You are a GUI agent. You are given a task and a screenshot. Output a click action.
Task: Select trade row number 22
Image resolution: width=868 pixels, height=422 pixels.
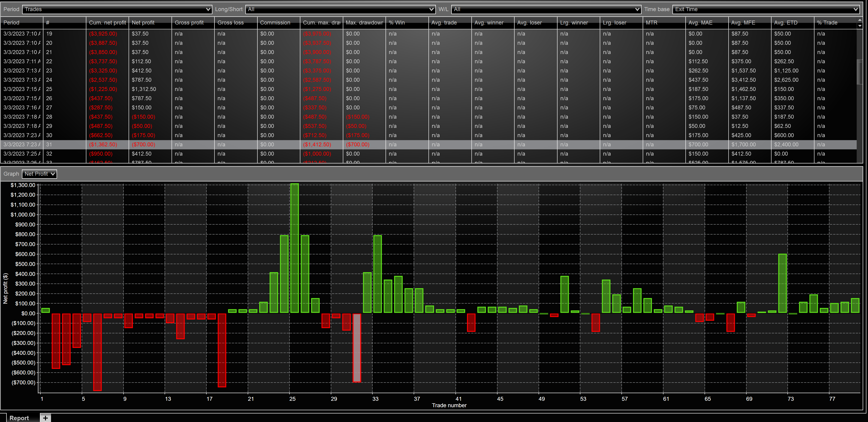point(429,61)
